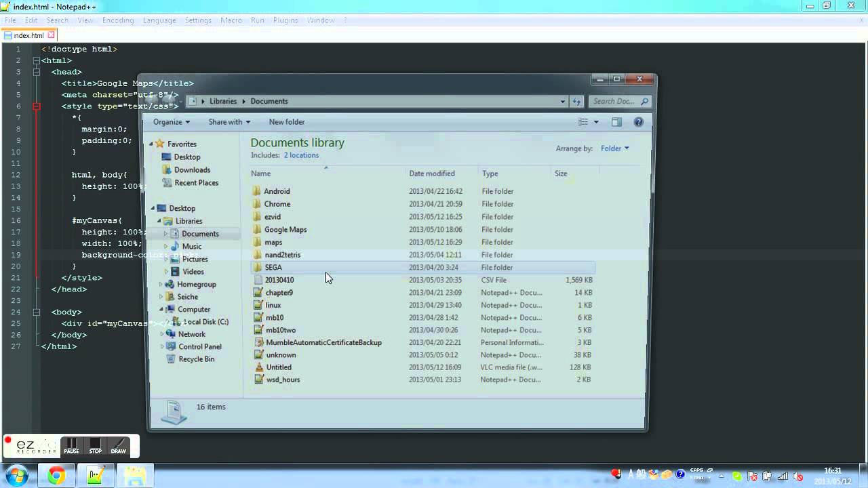This screenshot has height=488, width=868.
Task: Click the Windows Explorer taskbar icon
Action: click(135, 476)
